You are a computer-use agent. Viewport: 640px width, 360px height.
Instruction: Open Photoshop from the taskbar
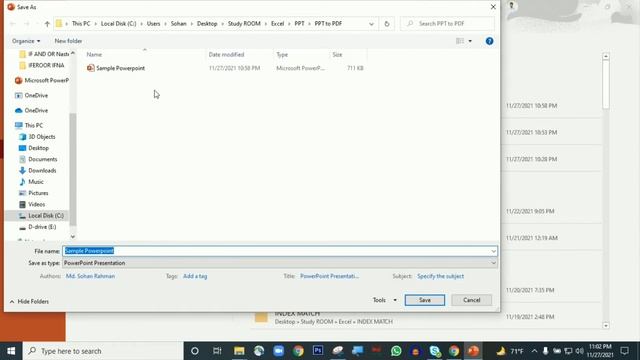pos(318,351)
